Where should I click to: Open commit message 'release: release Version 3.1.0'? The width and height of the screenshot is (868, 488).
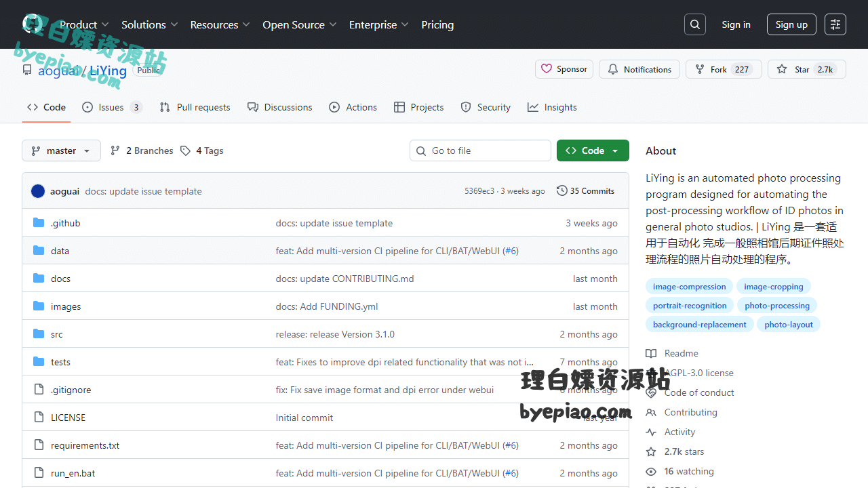pos(335,334)
